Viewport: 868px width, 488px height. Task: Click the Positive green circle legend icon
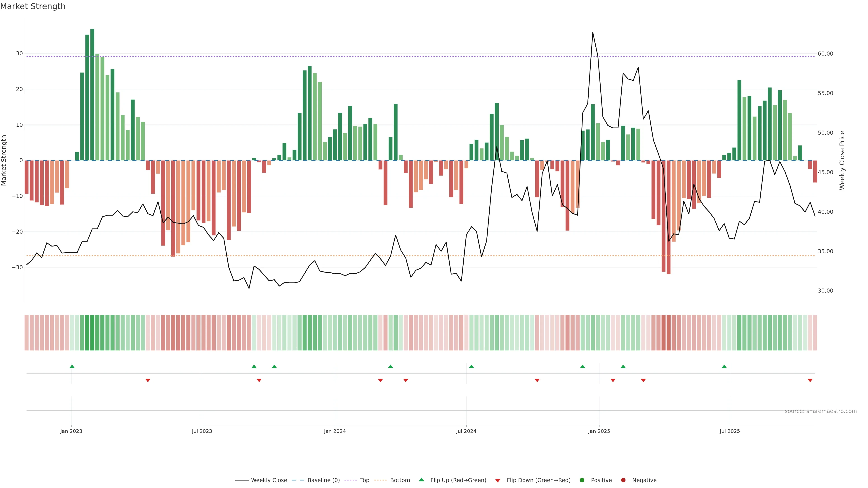tap(582, 480)
